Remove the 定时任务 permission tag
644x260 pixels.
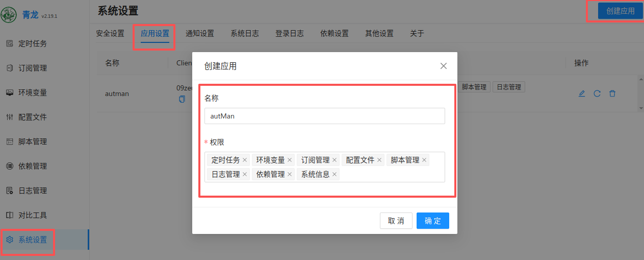click(245, 160)
